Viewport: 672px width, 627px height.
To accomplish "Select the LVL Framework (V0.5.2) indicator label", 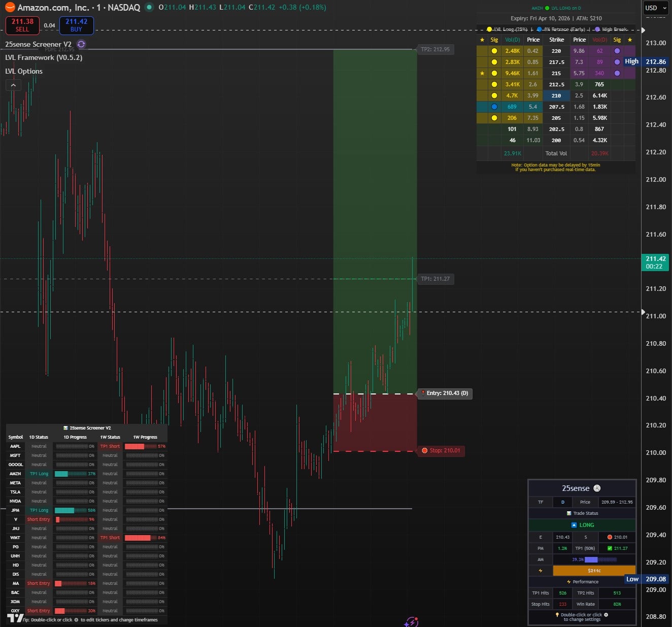I will click(x=44, y=57).
